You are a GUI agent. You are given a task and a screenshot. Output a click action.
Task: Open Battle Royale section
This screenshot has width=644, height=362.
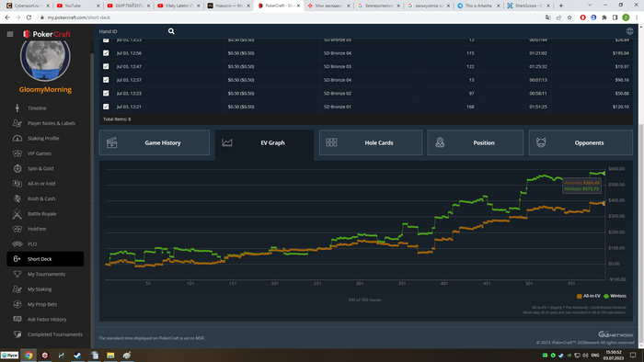42,214
